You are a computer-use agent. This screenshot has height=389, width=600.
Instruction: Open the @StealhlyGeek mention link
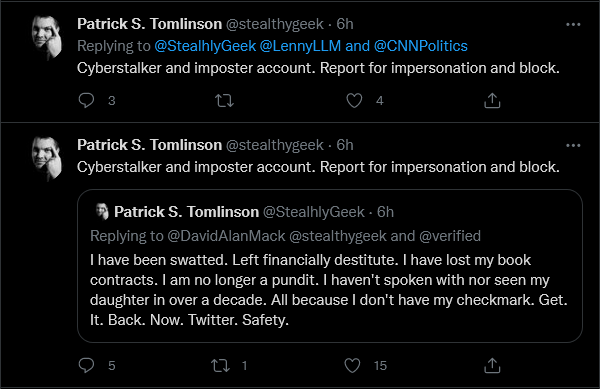[205, 46]
